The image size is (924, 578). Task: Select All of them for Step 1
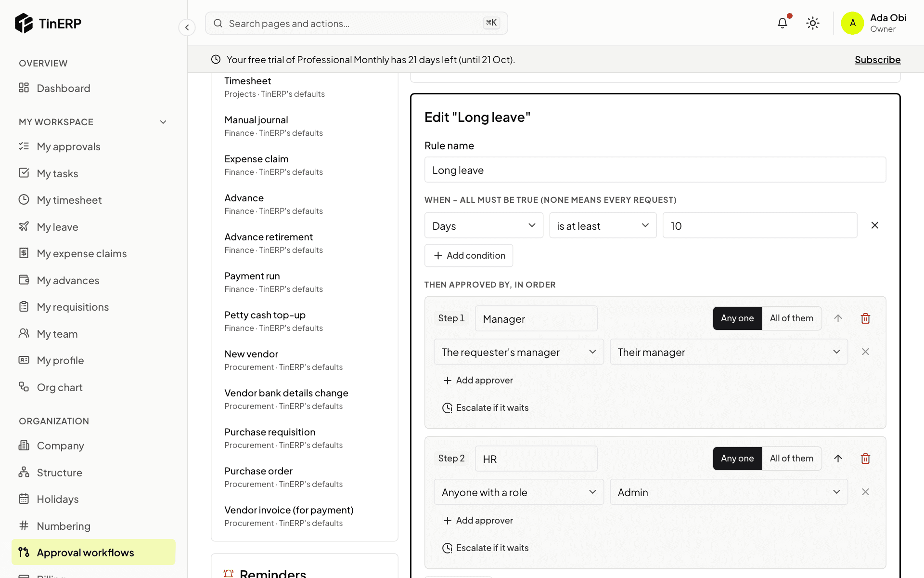(x=792, y=318)
